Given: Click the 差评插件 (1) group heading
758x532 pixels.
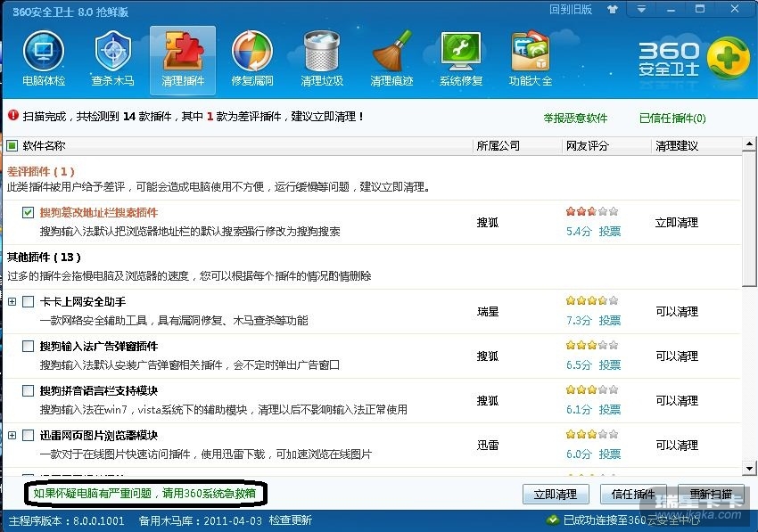Looking at the screenshot, I should 41,171.
